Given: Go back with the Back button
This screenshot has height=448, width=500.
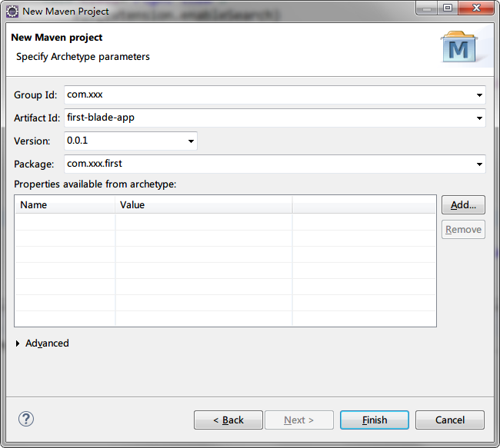Looking at the screenshot, I should [228, 420].
